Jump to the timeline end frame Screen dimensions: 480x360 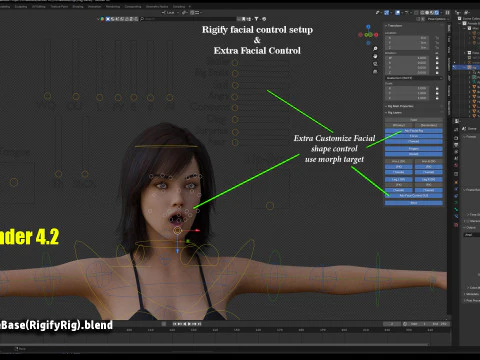(x=199, y=324)
